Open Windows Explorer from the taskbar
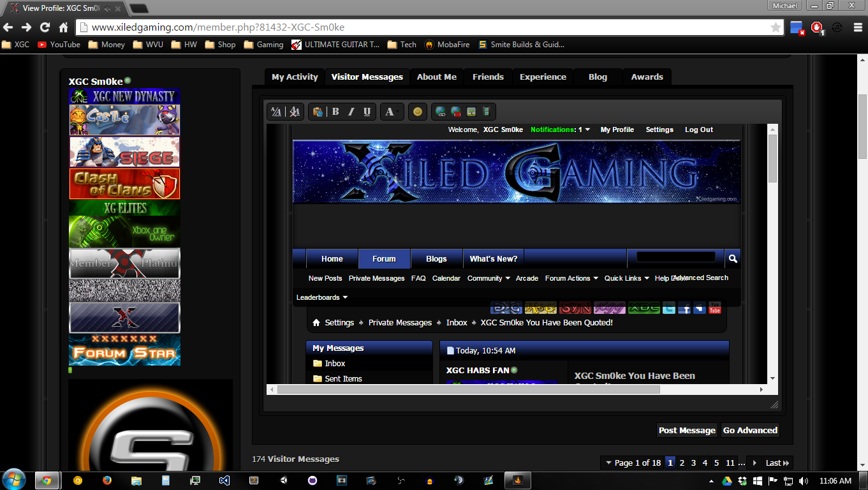868x490 pixels. pos(136,480)
